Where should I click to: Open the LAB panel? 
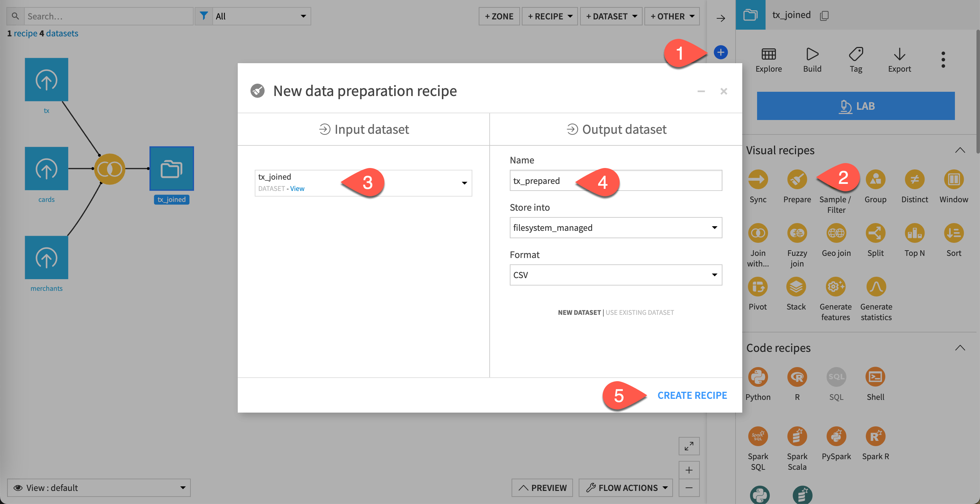tap(856, 106)
